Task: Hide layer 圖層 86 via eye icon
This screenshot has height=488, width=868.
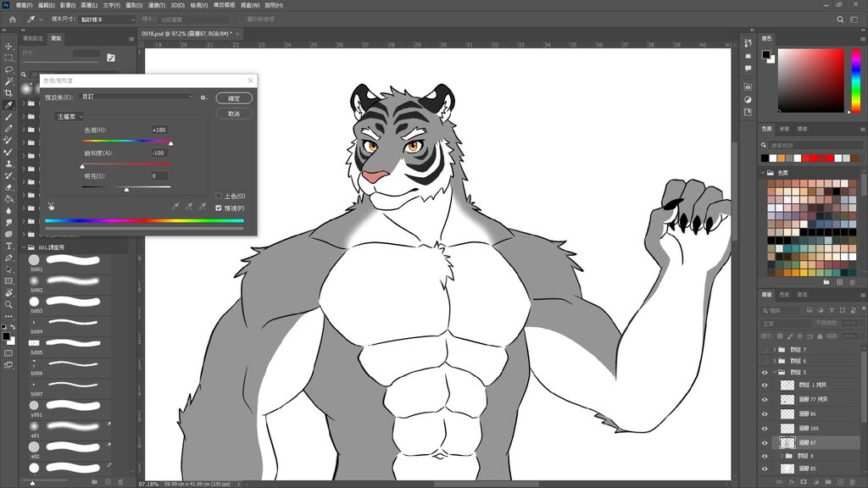Action: click(765, 413)
